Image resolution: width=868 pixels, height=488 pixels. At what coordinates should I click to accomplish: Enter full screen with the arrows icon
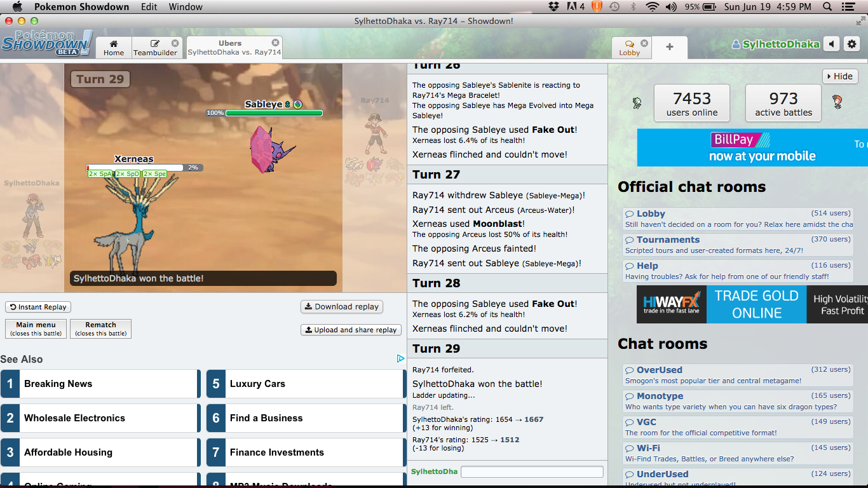click(860, 21)
